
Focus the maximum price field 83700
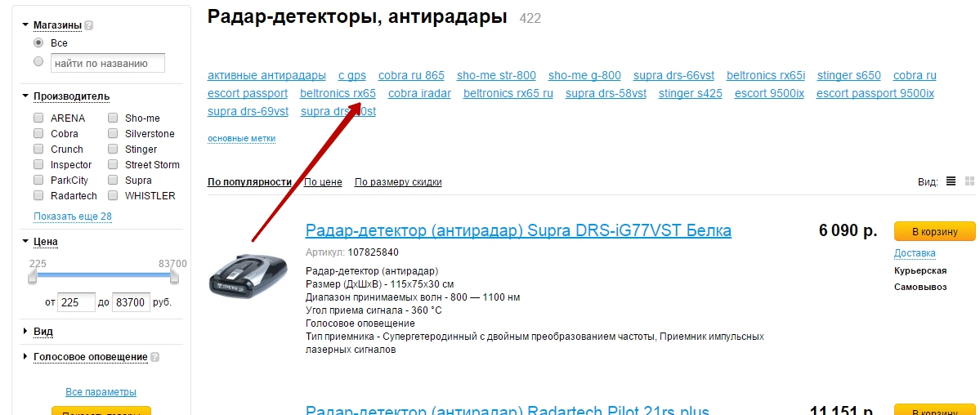[x=132, y=302]
